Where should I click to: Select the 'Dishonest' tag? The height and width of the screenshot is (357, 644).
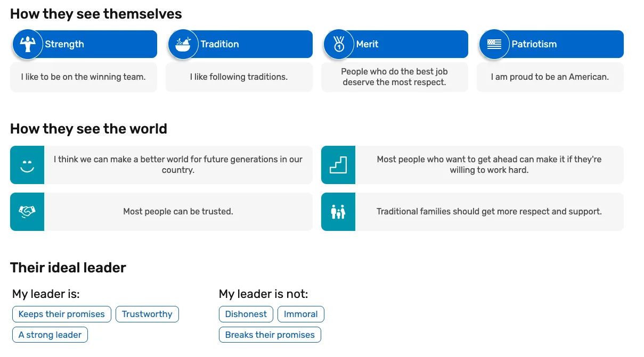[246, 314]
